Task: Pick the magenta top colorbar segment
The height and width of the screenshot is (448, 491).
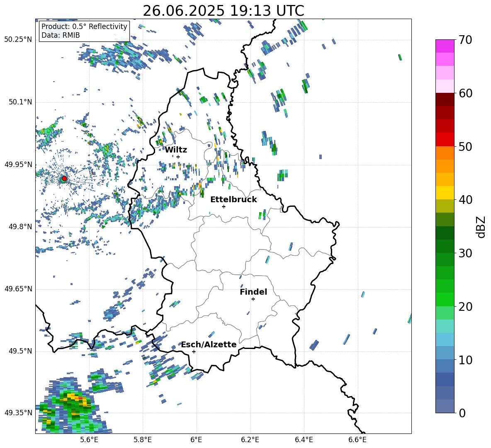Action: pyautogui.click(x=445, y=46)
